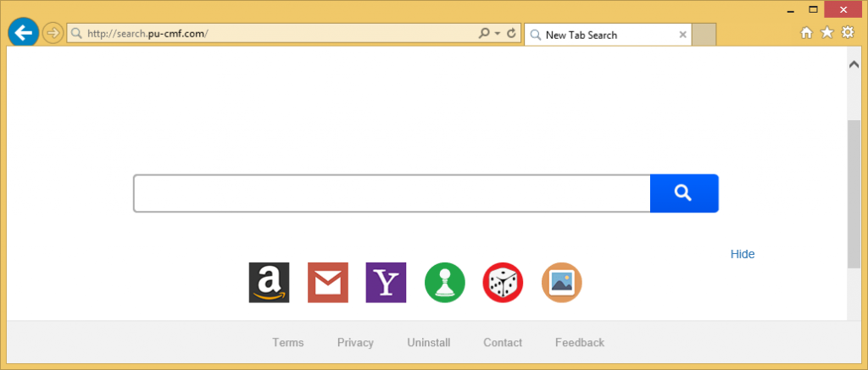
Task: Open the Yahoo shortcut icon
Action: [x=386, y=283]
